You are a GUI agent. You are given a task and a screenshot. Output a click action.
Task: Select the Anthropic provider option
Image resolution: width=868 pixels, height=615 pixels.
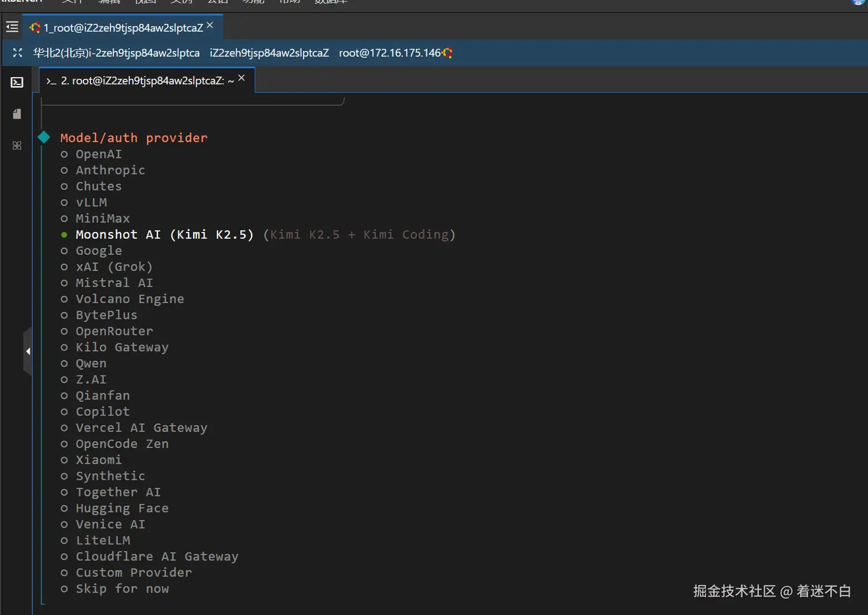tap(103, 170)
